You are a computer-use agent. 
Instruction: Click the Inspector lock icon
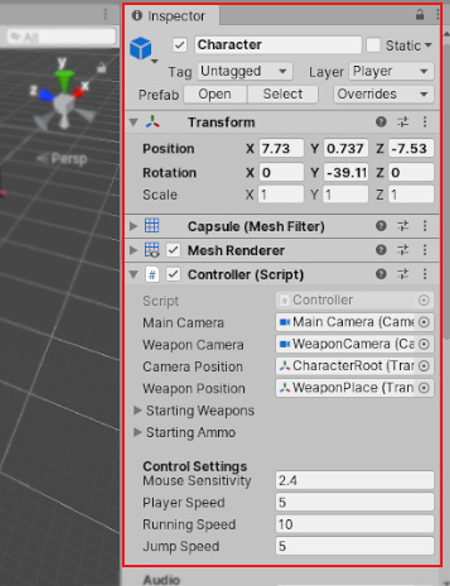[x=420, y=15]
